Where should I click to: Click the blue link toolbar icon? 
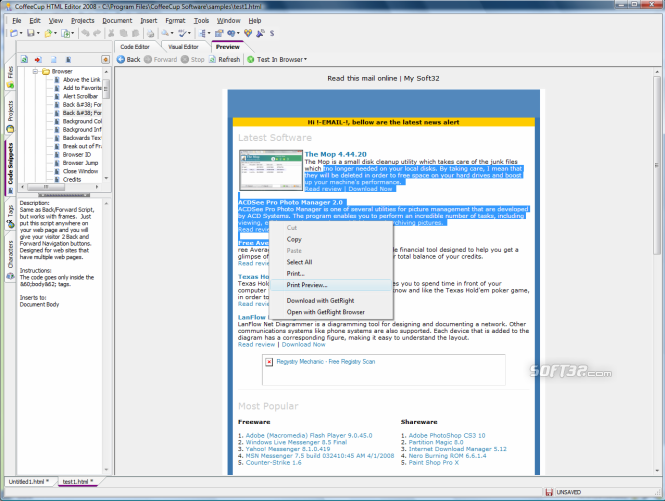(x=231, y=33)
